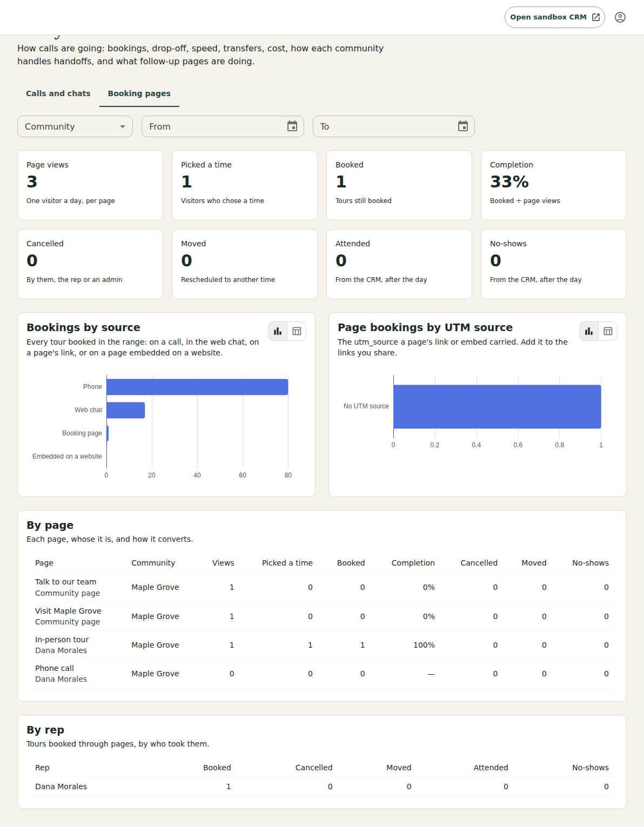Click 'Dana Morales' in the By rep table
The image size is (644, 827).
[61, 786]
